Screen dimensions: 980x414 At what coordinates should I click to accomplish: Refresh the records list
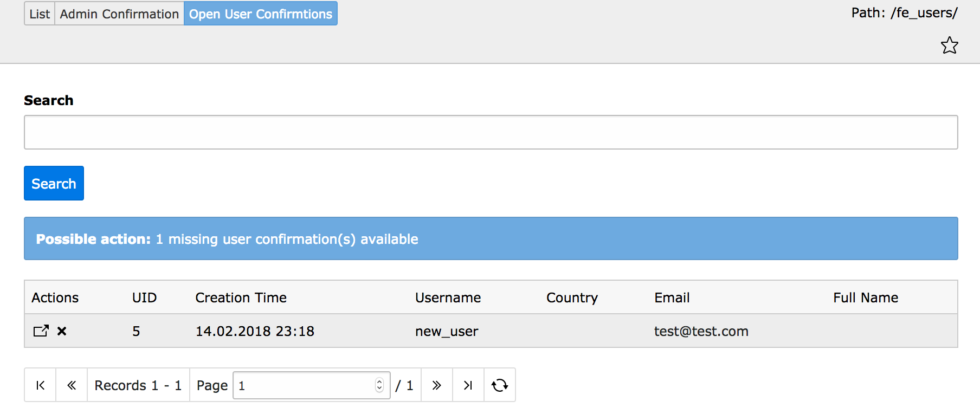tap(499, 385)
